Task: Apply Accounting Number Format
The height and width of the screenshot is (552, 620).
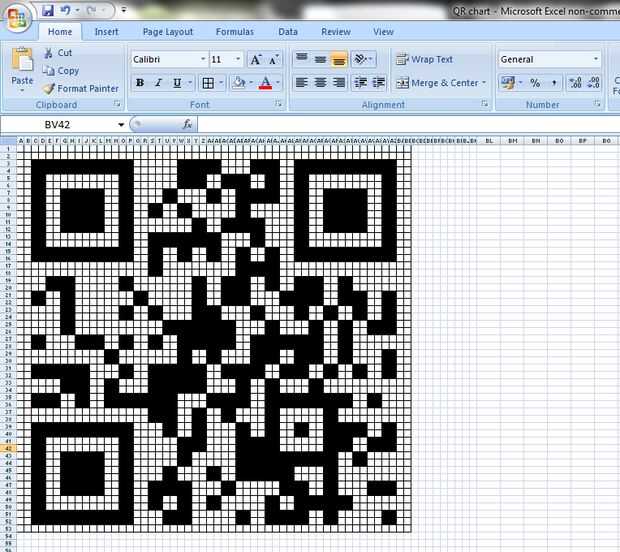Action: pyautogui.click(x=508, y=83)
